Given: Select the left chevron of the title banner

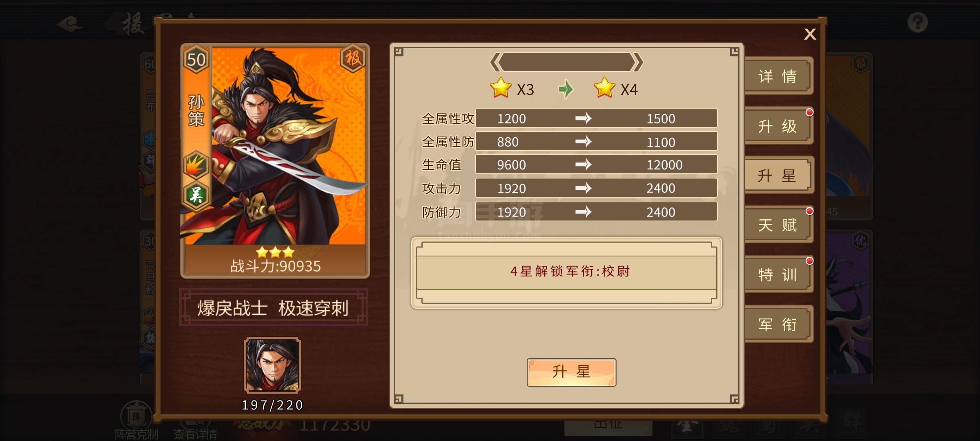Looking at the screenshot, I should (495, 62).
